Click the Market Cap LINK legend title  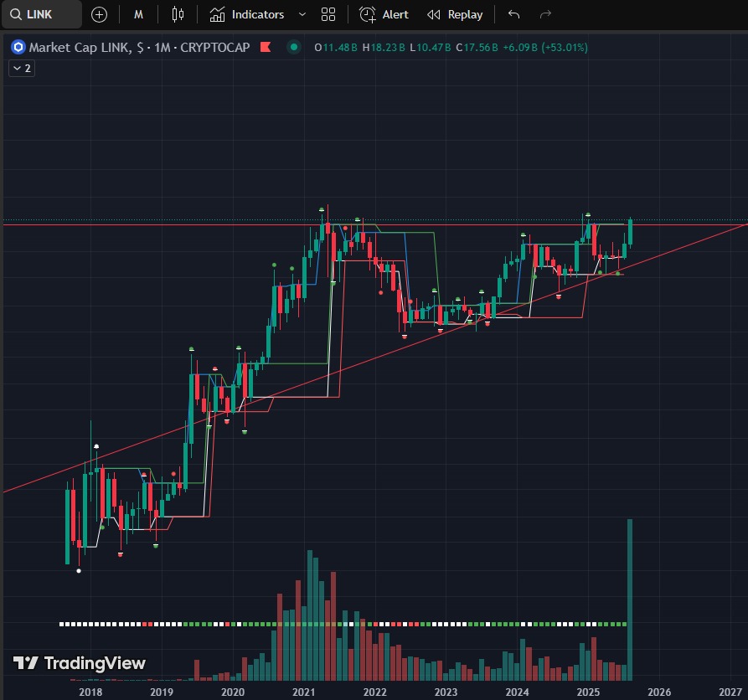point(139,47)
